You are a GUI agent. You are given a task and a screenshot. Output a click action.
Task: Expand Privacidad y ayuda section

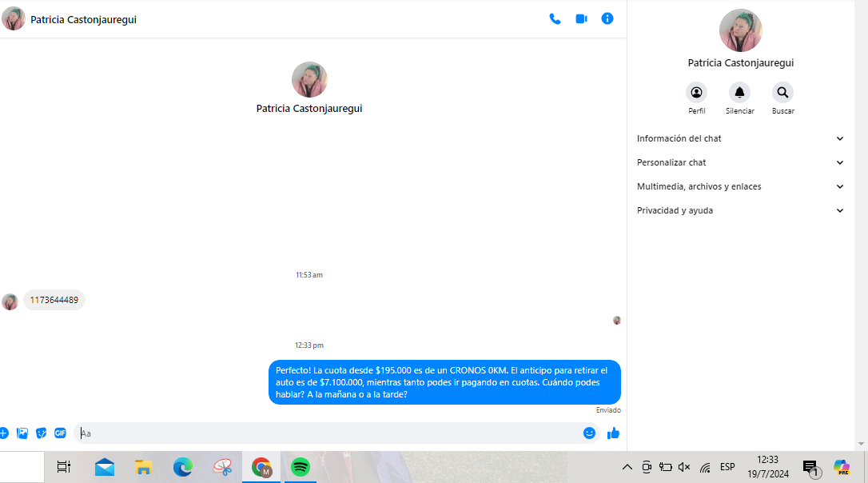[x=740, y=210]
